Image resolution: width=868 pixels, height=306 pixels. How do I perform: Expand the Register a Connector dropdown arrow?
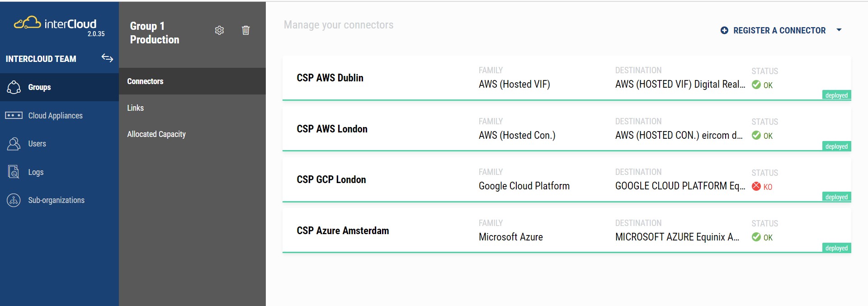coord(839,30)
